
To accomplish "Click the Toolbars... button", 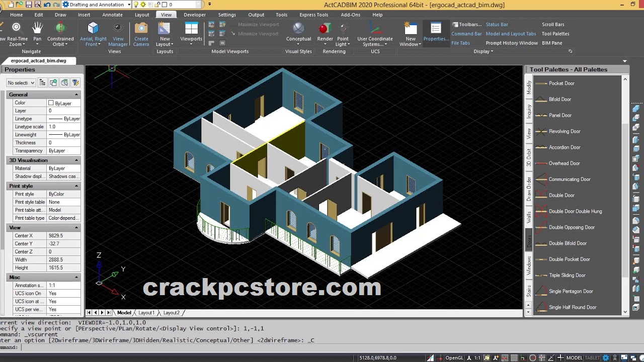I will [467, 24].
